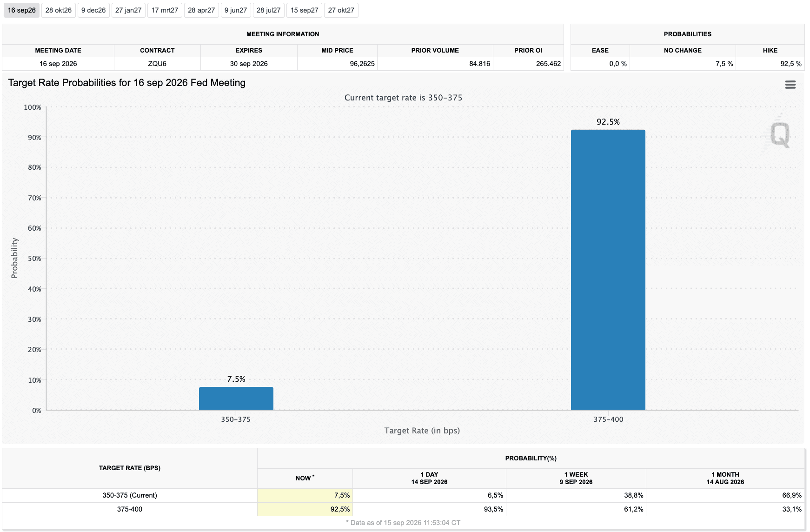Click the 375–400 x-axis label
810x532 pixels.
(x=608, y=419)
